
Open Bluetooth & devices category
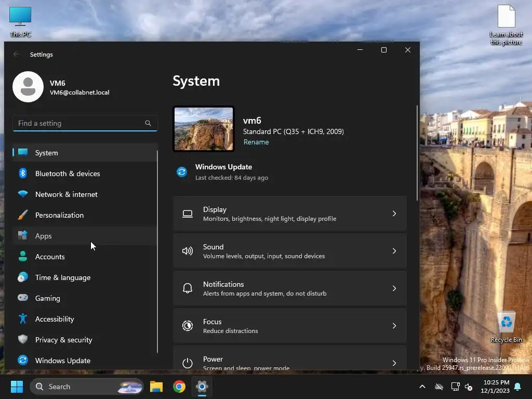click(x=85, y=174)
